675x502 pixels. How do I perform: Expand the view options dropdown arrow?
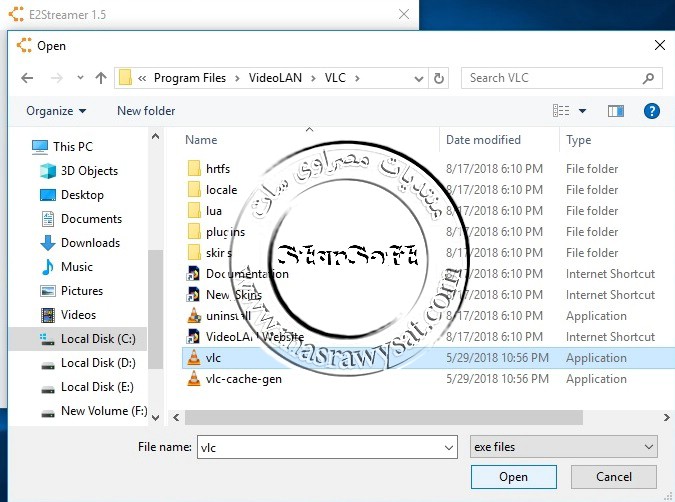pyautogui.click(x=582, y=111)
